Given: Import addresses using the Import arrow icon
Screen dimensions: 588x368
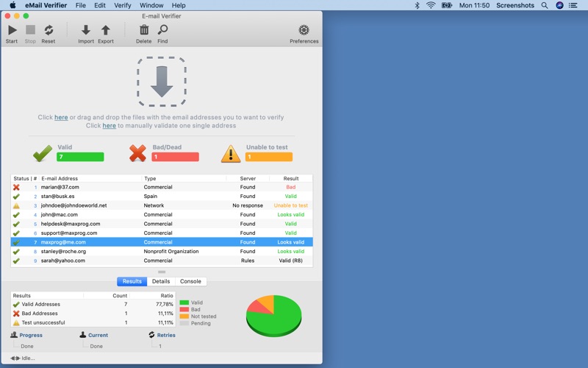Looking at the screenshot, I should click(86, 30).
